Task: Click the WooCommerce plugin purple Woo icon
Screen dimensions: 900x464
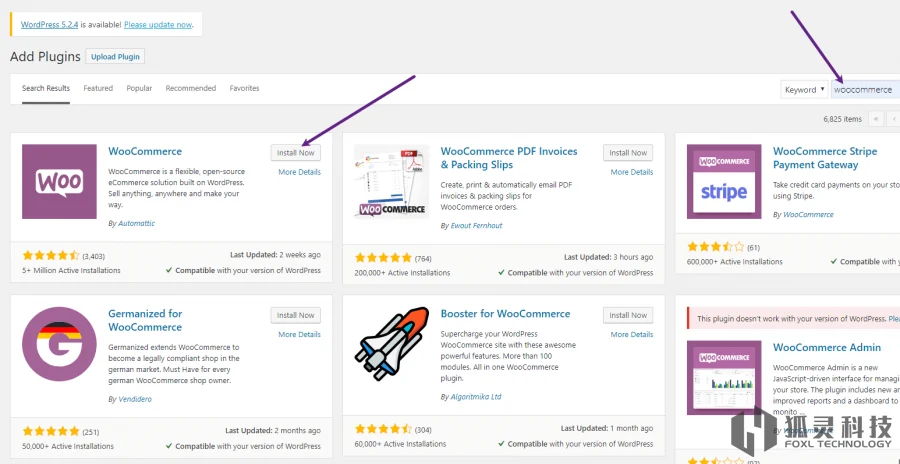Action: pos(59,181)
